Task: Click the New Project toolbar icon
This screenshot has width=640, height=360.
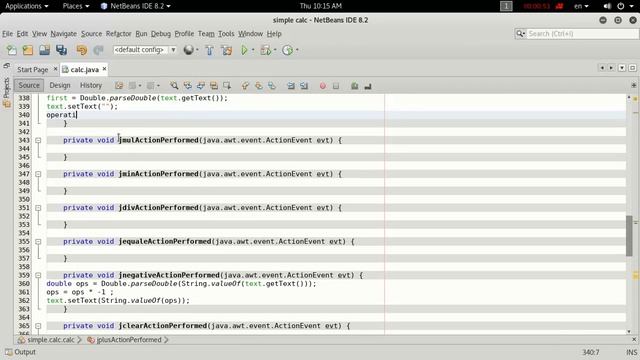Action: click(x=28, y=50)
